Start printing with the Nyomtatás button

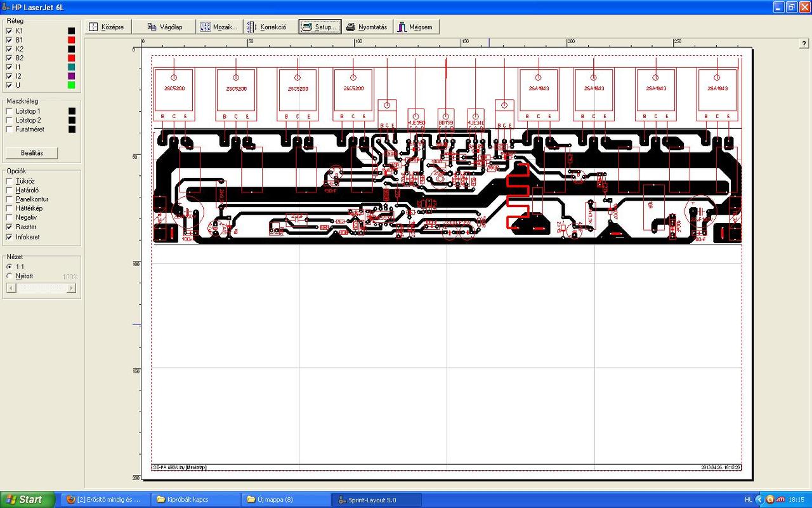pyautogui.click(x=367, y=27)
